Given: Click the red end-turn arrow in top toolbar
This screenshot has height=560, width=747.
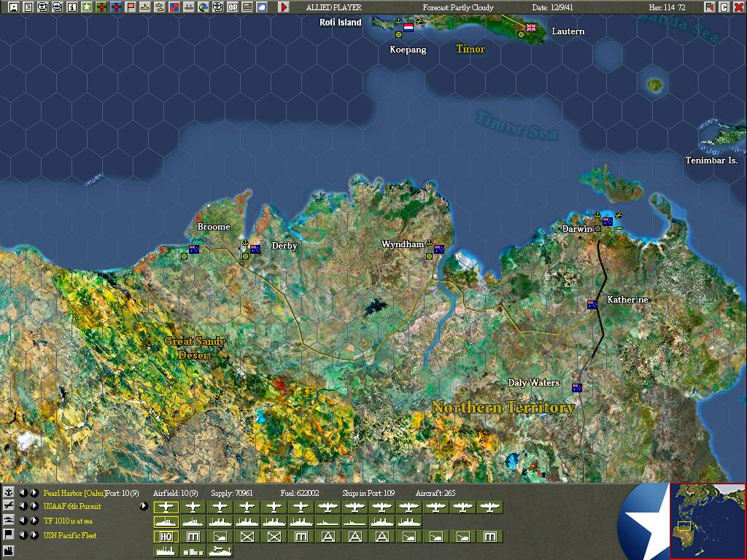Looking at the screenshot, I should tap(284, 7).
